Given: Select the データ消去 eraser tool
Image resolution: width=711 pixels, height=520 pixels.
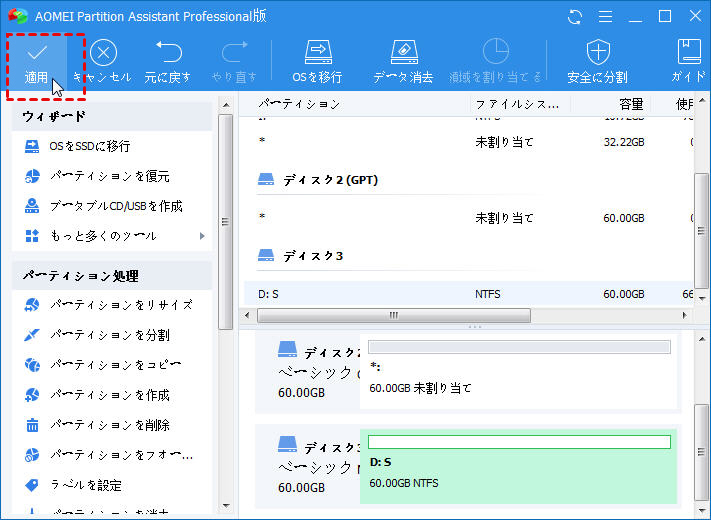Looking at the screenshot, I should point(402,61).
